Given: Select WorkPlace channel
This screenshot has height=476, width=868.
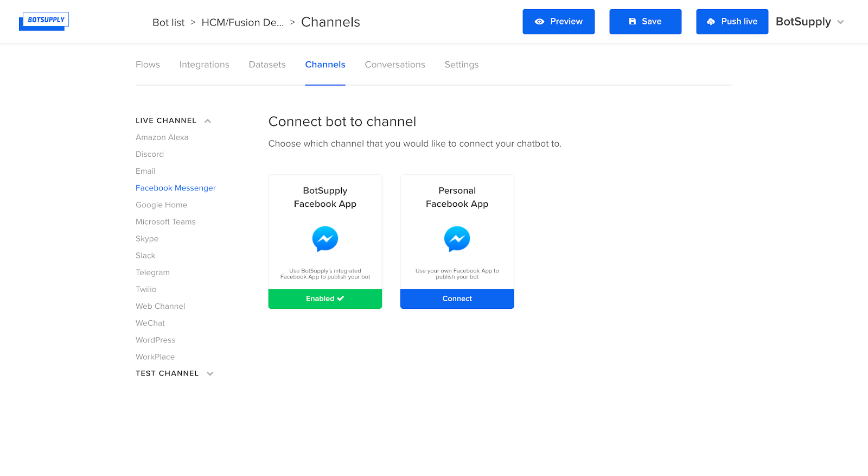Looking at the screenshot, I should 155,357.
